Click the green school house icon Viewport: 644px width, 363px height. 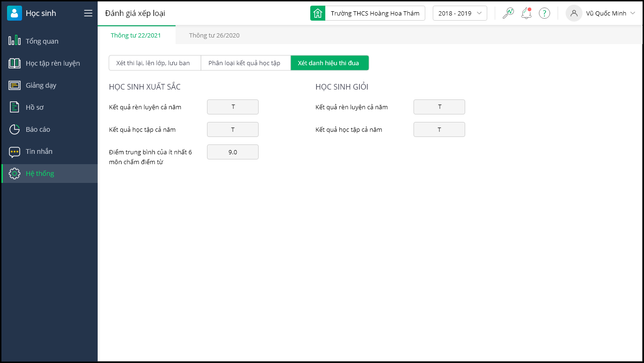tap(318, 13)
